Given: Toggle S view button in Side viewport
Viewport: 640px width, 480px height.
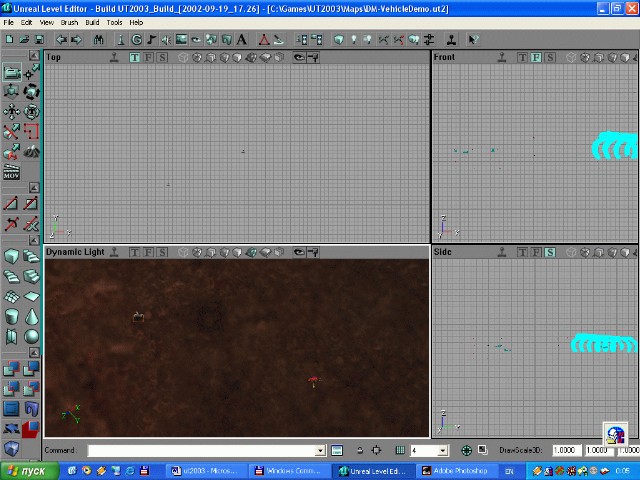Looking at the screenshot, I should click(550, 252).
